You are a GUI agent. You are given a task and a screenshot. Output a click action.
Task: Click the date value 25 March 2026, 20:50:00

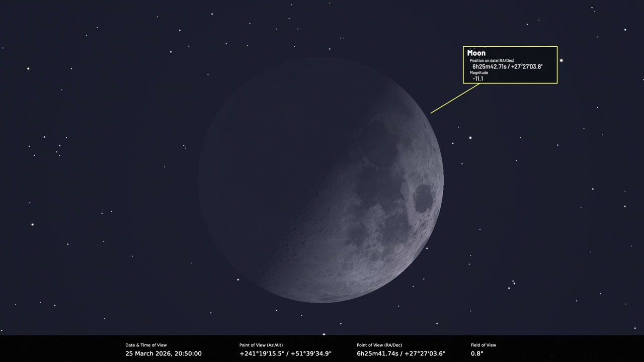click(164, 353)
